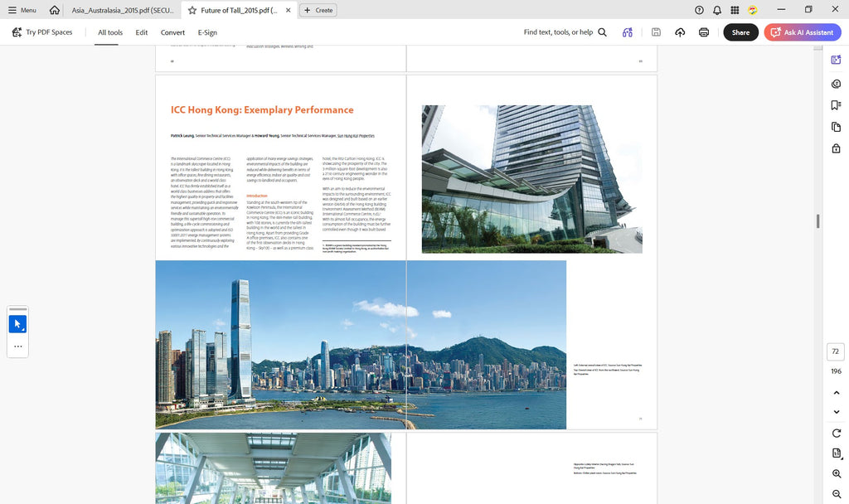This screenshot has width=849, height=504.
Task: Zoom in using magnifier plus icon
Action: point(837,473)
